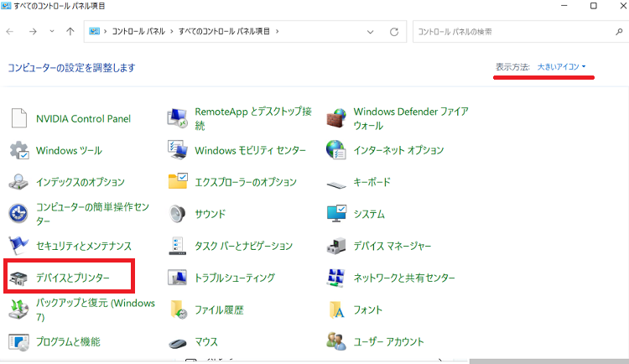Screen dimensions: 629x364
Task: Click the horizontal scrollbar at bottom
Action: pos(548,361)
